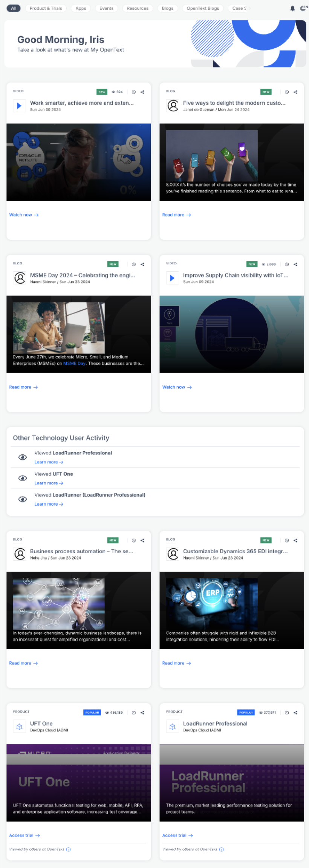The image size is (309, 868).
Task: Share the Improve Supply Chain video
Action: 295,264
